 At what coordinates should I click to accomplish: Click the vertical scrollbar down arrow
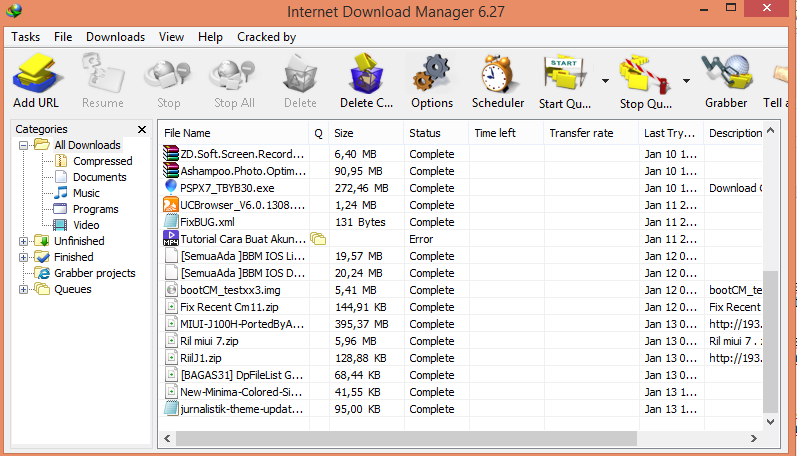pyautogui.click(x=771, y=421)
